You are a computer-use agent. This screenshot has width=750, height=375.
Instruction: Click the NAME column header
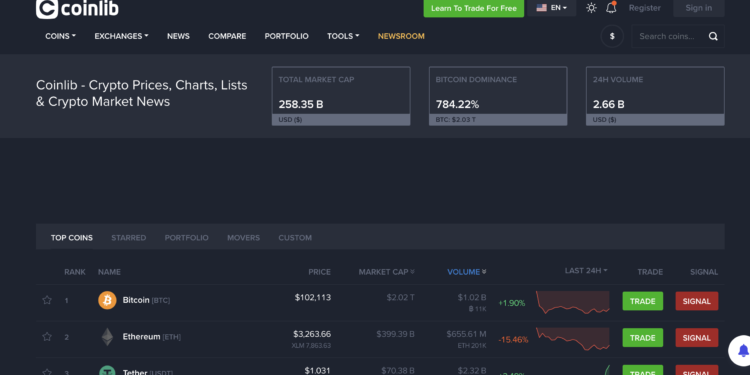109,272
